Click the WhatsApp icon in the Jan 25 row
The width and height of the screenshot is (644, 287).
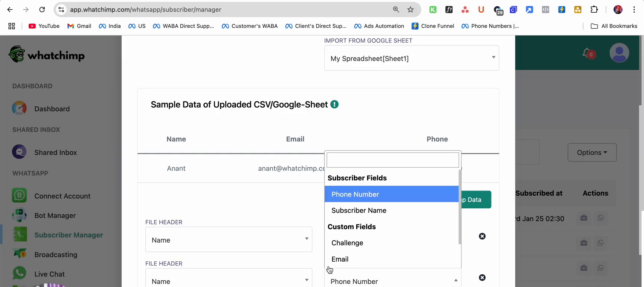click(x=601, y=218)
